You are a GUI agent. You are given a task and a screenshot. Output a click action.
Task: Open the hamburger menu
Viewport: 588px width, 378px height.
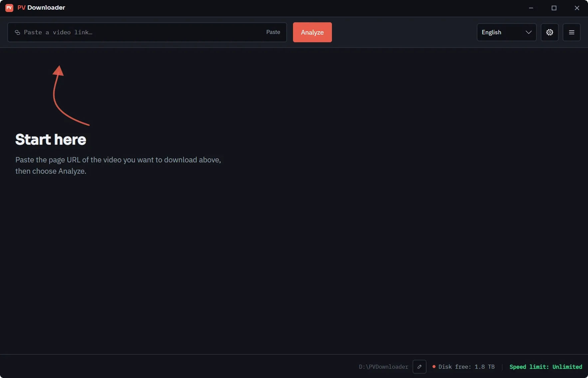(x=571, y=32)
